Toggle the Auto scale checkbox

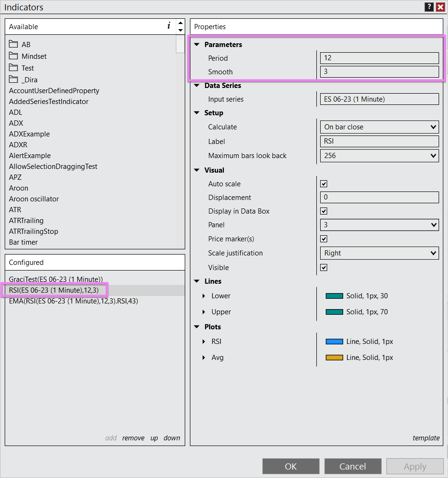323,184
